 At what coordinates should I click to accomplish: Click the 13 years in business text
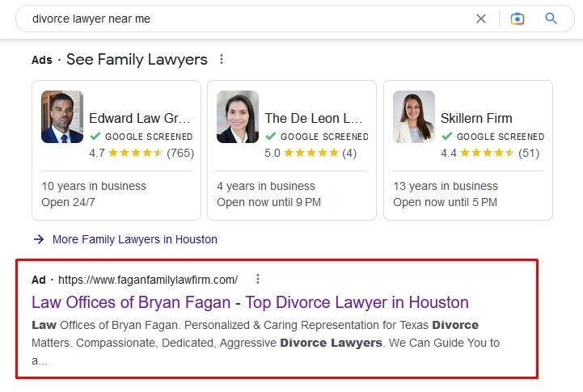[x=446, y=186]
